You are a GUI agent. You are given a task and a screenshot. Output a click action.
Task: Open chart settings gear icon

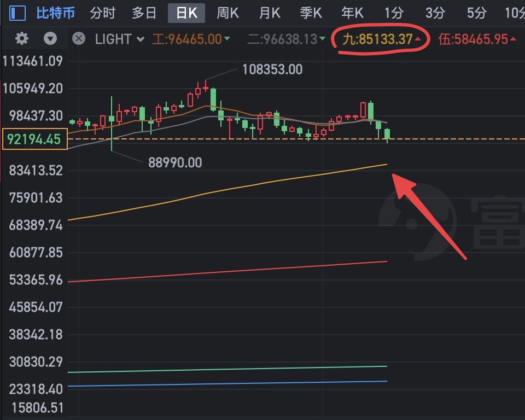pos(22,39)
